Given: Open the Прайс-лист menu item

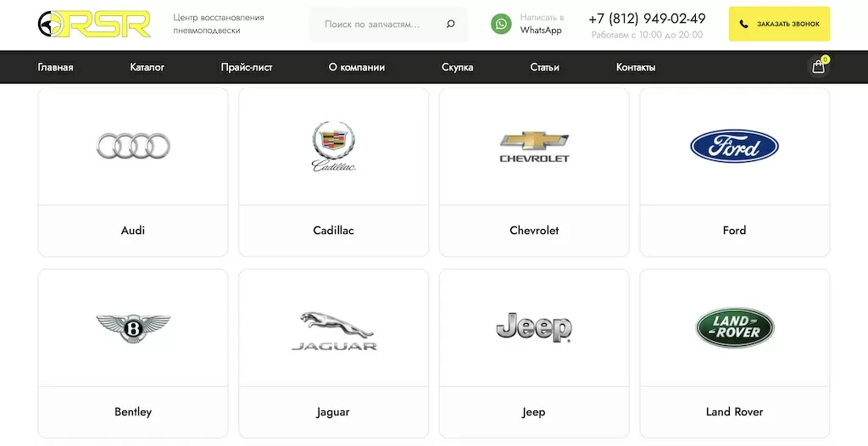Looking at the screenshot, I should coord(247,67).
